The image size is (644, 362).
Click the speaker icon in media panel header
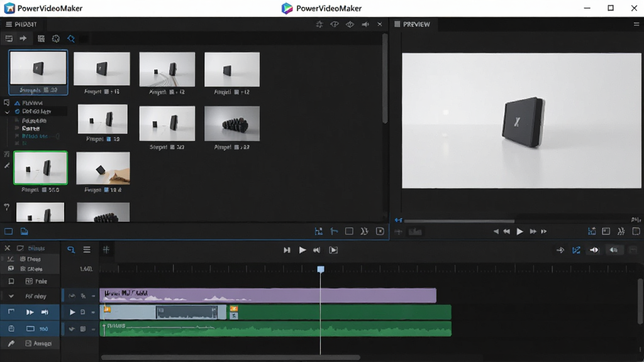point(365,25)
